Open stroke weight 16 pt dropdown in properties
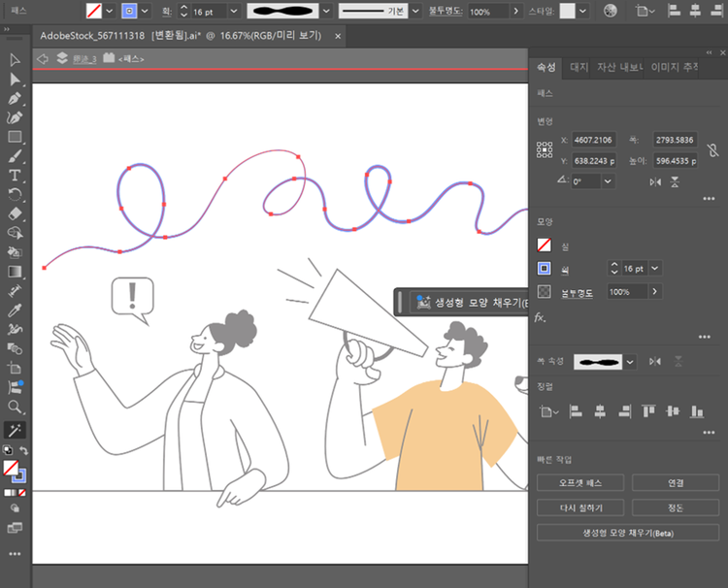The width and height of the screenshot is (728, 588). point(656,268)
